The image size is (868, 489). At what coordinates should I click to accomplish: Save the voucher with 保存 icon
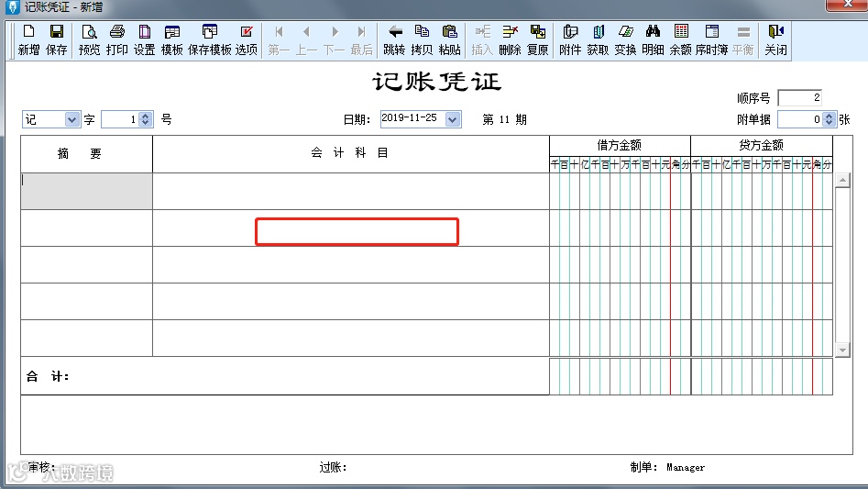(x=56, y=39)
